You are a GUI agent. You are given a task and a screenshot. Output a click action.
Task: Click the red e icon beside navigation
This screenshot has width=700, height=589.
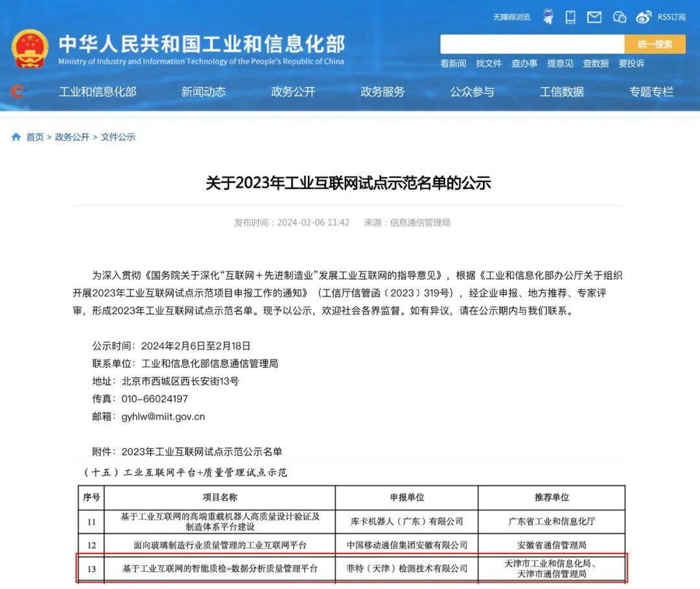18,91
